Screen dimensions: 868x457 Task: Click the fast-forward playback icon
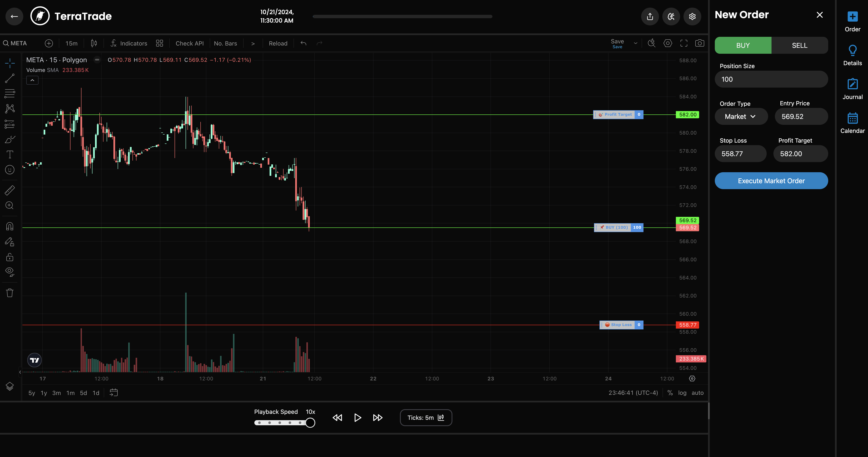(x=377, y=418)
